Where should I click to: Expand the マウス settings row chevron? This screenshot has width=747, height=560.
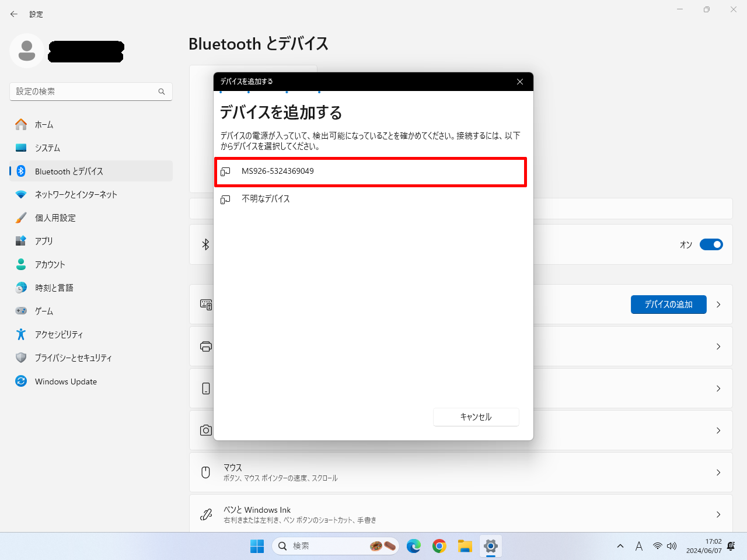(718, 473)
